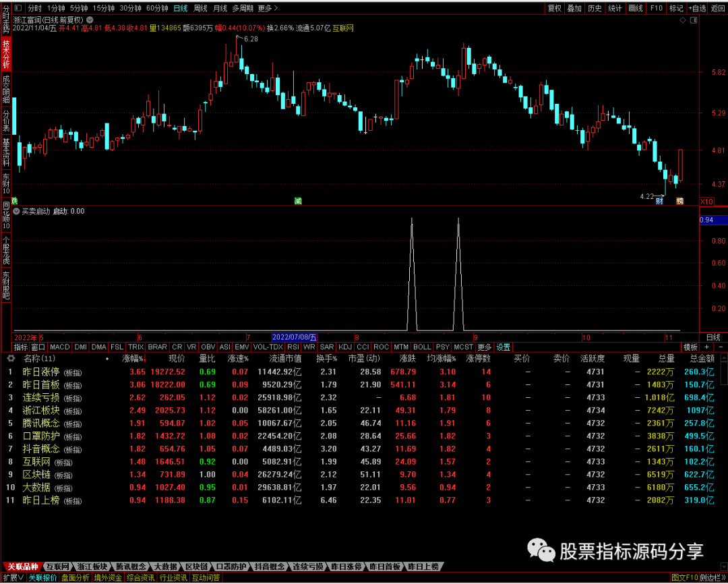Expand the 买卖启动 indicator dropdown arrow
The width and height of the screenshot is (728, 584).
coord(16,211)
